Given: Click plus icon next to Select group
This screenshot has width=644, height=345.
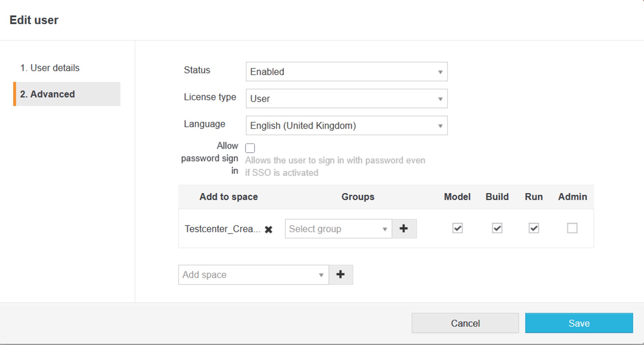Looking at the screenshot, I should [x=404, y=229].
